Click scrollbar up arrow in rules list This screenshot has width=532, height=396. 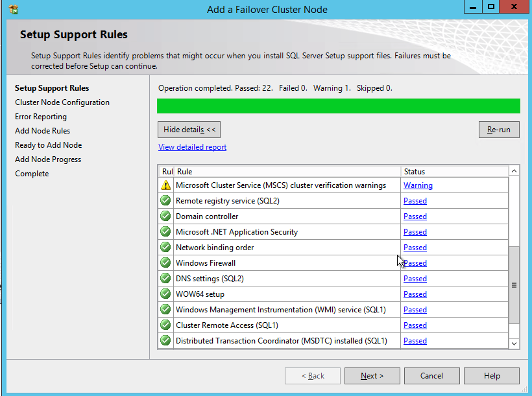[x=514, y=171]
